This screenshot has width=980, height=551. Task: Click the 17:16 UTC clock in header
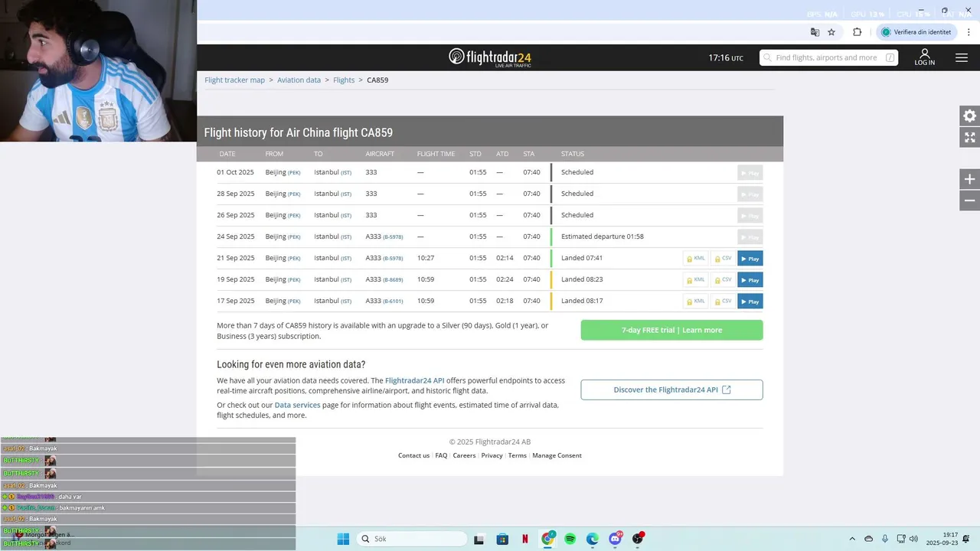coord(725,57)
